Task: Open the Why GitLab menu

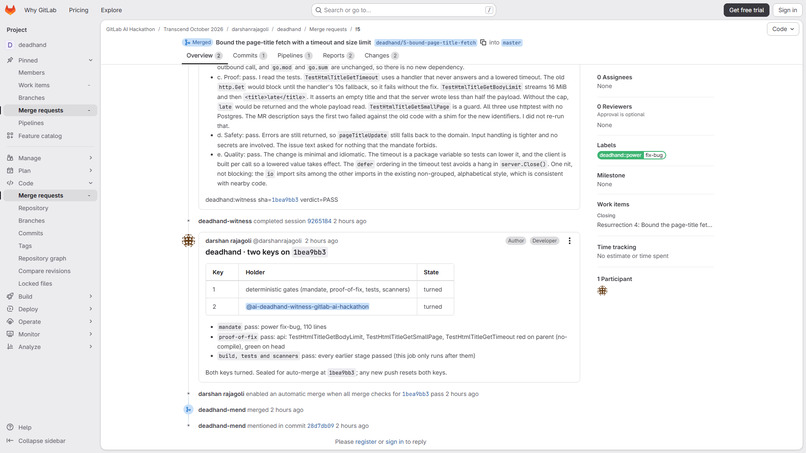Action: click(40, 10)
